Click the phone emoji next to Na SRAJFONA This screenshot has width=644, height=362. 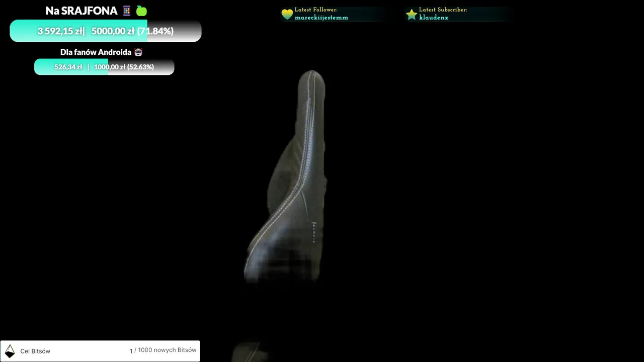coord(127,11)
